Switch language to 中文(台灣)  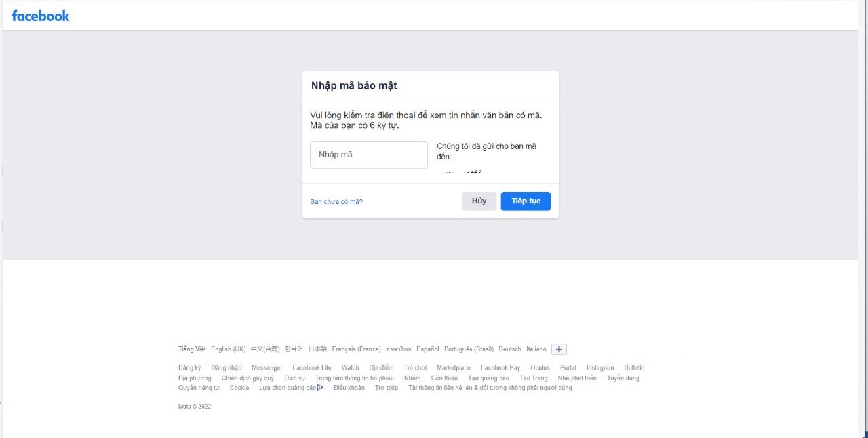tap(265, 349)
